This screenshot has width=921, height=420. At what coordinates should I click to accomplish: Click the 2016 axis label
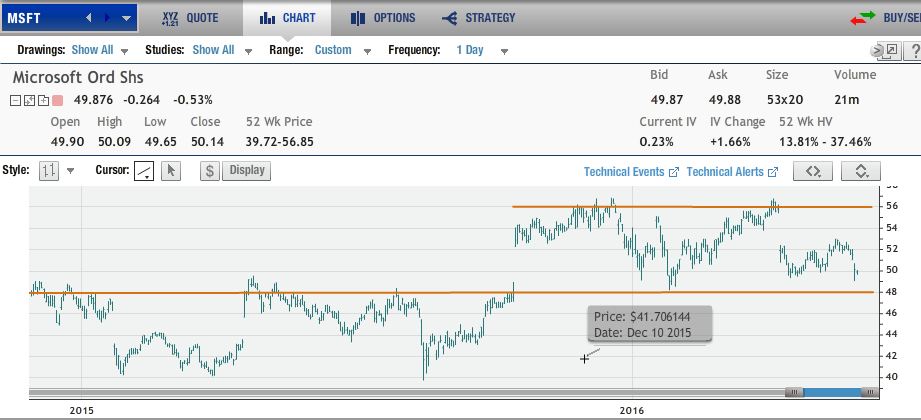tap(631, 410)
